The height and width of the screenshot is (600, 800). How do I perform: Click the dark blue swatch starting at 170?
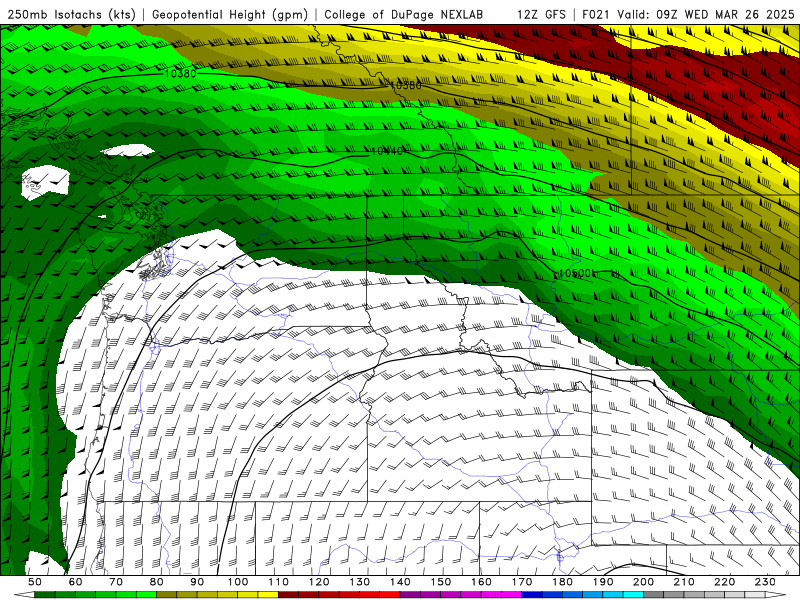pyautogui.click(x=532, y=595)
